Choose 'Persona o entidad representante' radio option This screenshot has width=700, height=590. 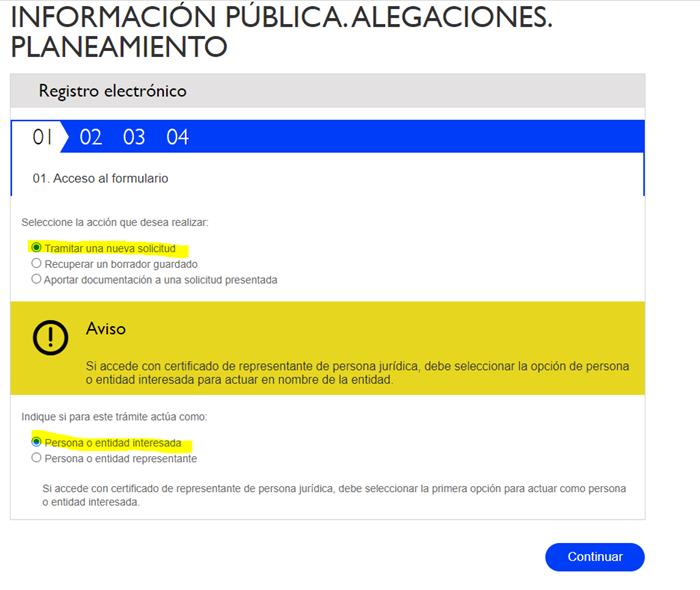coord(37,458)
